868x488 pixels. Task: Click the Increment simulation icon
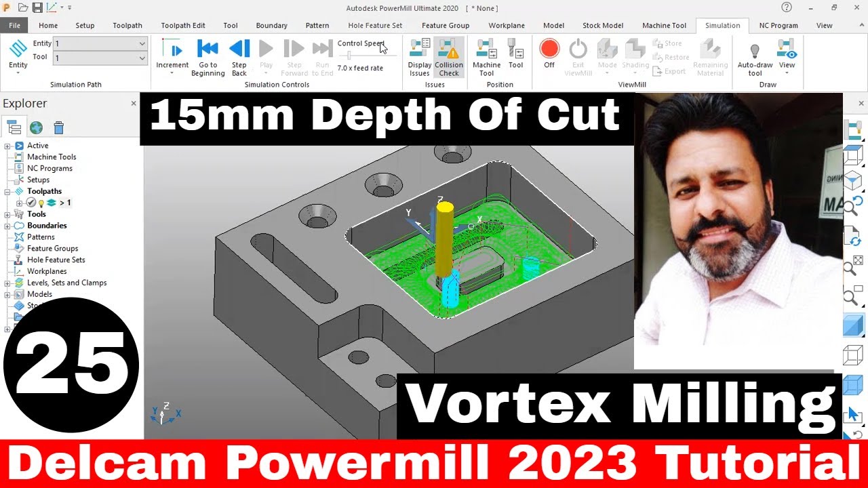(x=172, y=49)
